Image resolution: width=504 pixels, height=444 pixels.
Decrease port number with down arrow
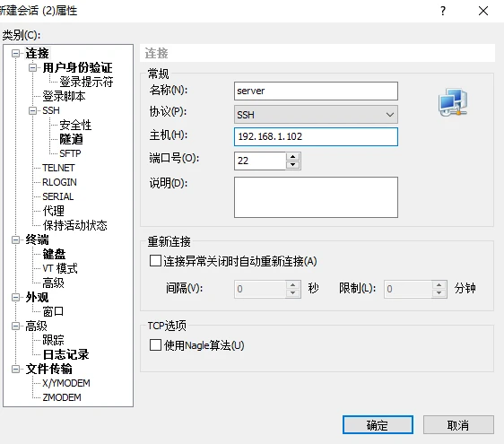[x=292, y=165]
